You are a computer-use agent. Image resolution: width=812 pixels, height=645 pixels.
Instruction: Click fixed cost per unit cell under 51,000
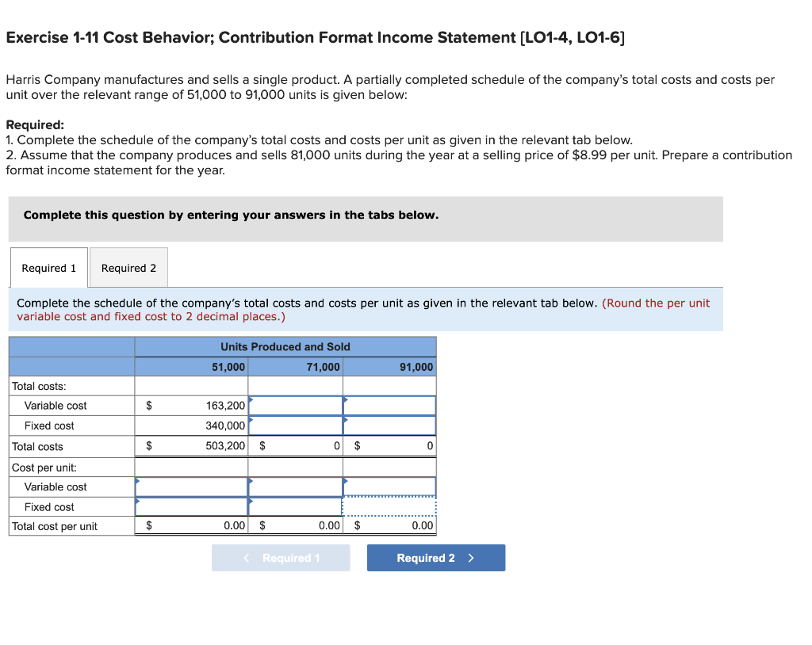[190, 506]
